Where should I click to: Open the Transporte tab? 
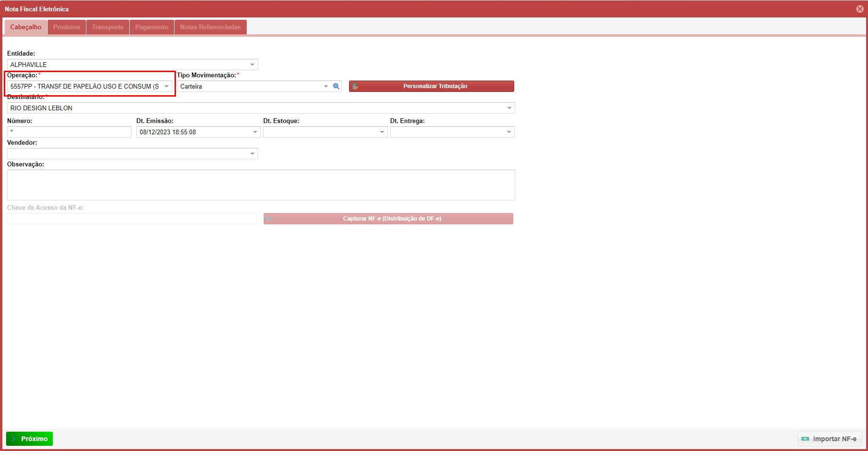(x=108, y=27)
